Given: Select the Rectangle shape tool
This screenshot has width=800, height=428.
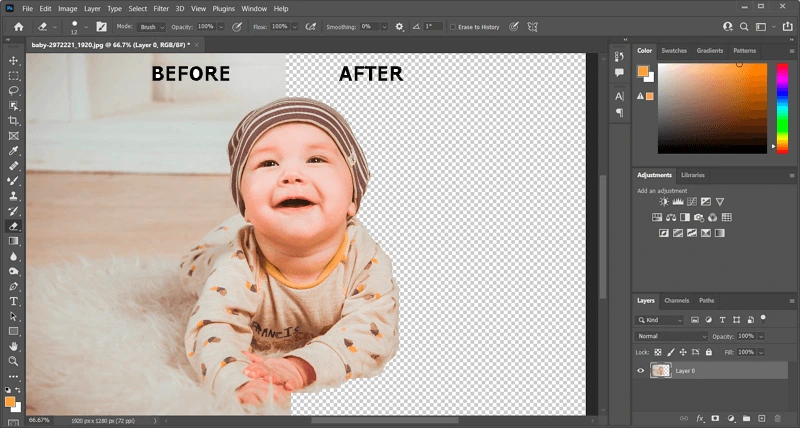Looking at the screenshot, I should 13,331.
